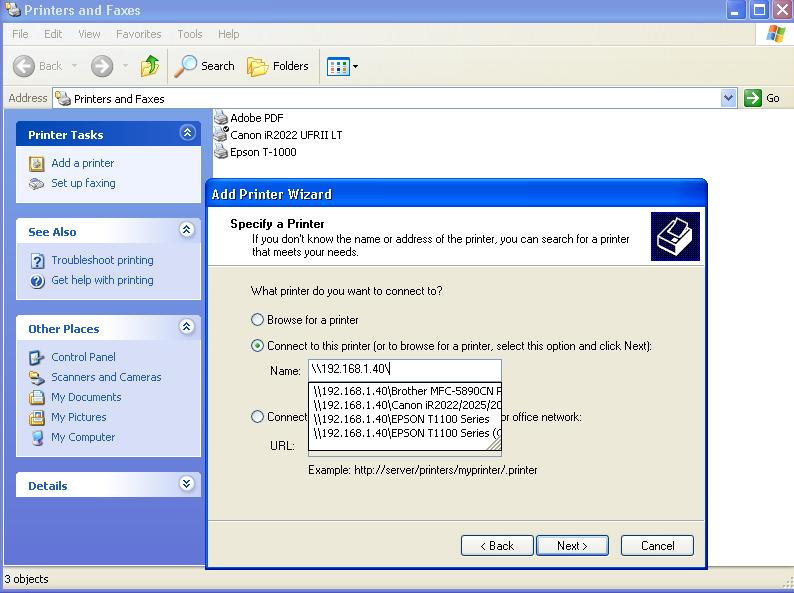Collapse the Other Places panel
This screenshot has width=794, height=593.
187,327
